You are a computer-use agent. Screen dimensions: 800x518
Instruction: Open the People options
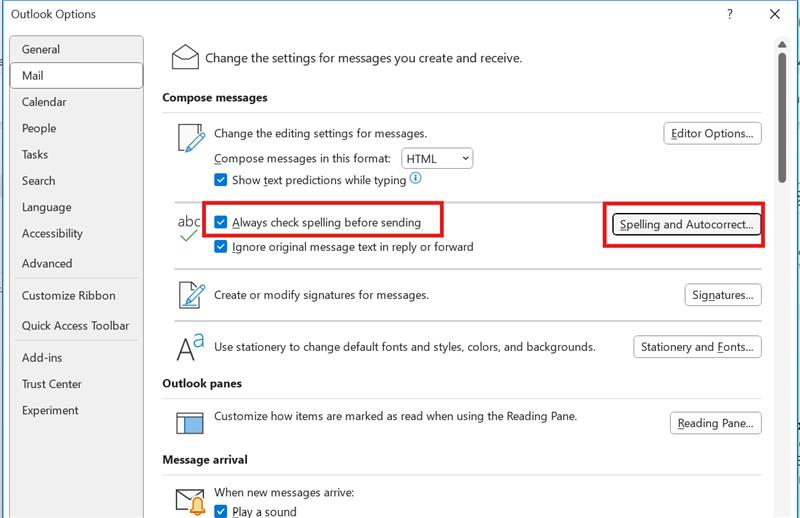[x=77, y=128]
